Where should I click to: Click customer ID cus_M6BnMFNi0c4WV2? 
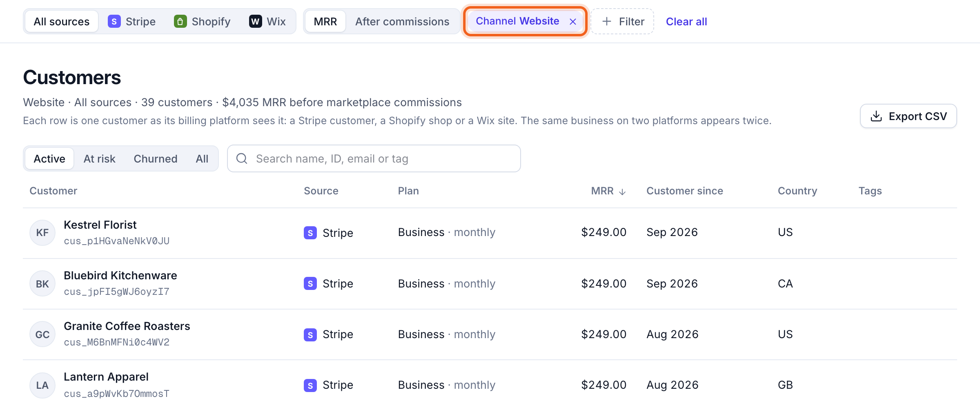pyautogui.click(x=117, y=342)
